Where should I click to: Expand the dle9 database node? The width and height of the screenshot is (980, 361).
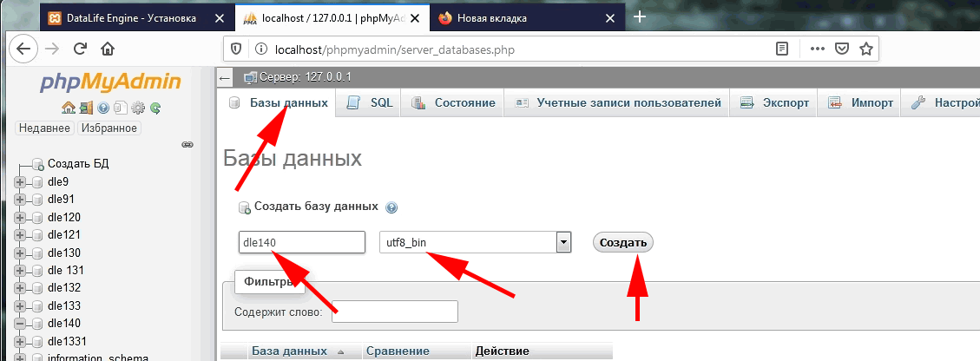point(20,182)
